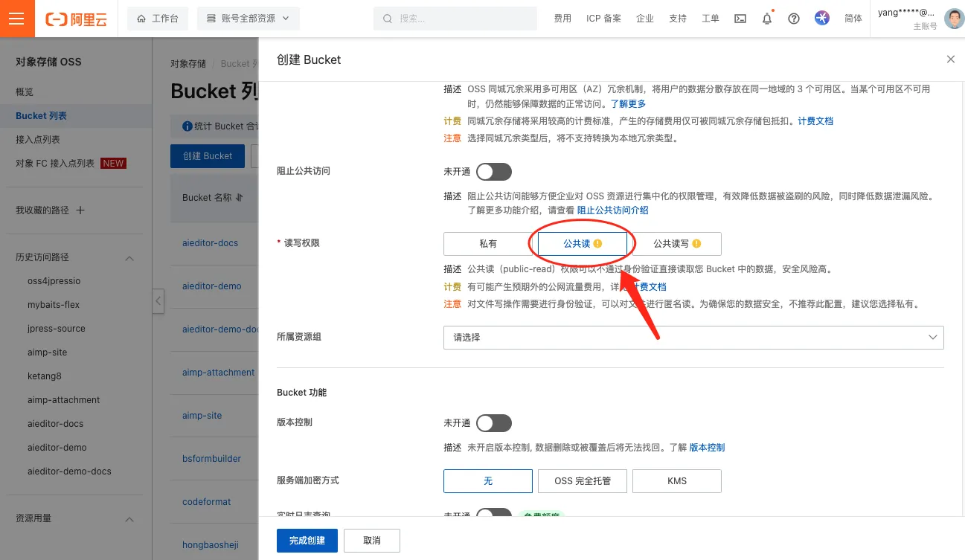
Task: Enable the 阻止公共访问 switch
Action: (493, 172)
